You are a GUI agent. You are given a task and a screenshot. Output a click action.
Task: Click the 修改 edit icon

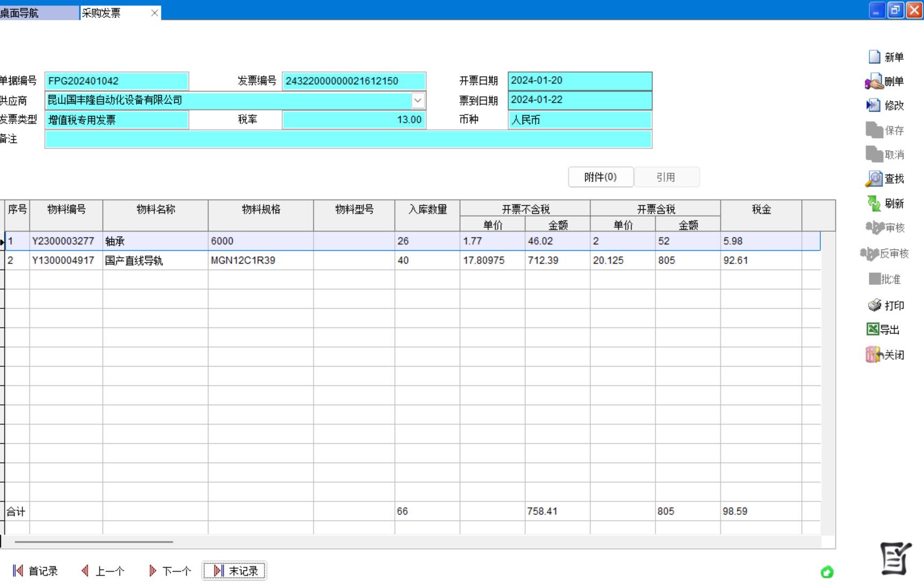[x=874, y=106]
